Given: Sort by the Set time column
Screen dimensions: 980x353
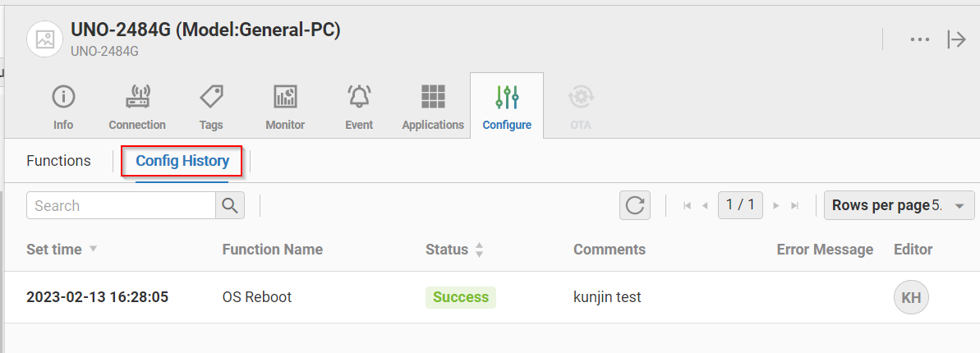Looking at the screenshot, I should tap(62, 250).
